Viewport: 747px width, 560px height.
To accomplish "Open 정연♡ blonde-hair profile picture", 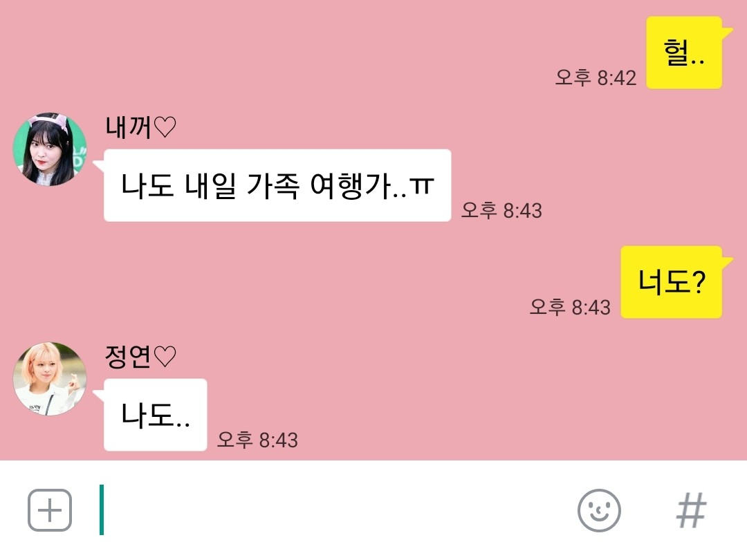I will [x=50, y=379].
